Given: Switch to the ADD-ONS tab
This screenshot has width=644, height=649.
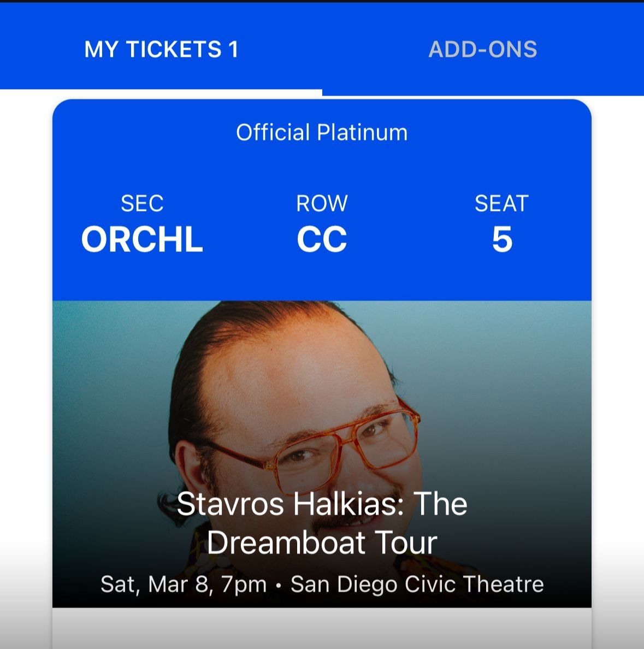Looking at the screenshot, I should [x=482, y=49].
